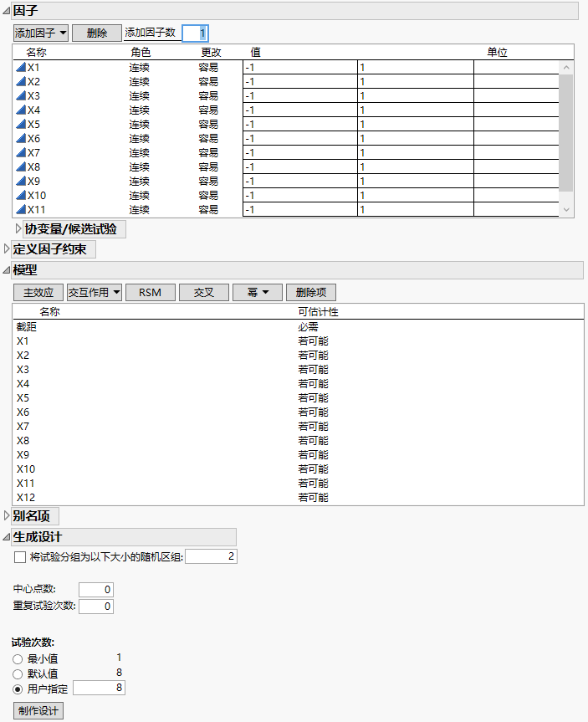This screenshot has height=722, width=588.
Task: Click the continuous factor icon for X2
Action: 21,81
